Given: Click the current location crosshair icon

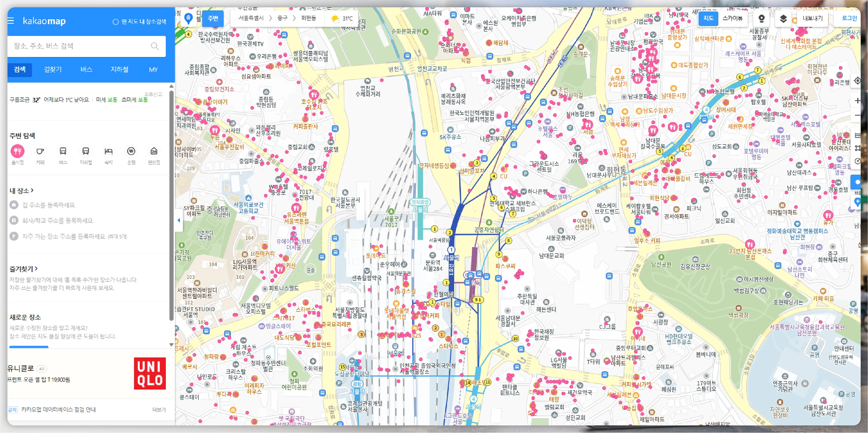Looking at the screenshot, I should click(x=858, y=81).
